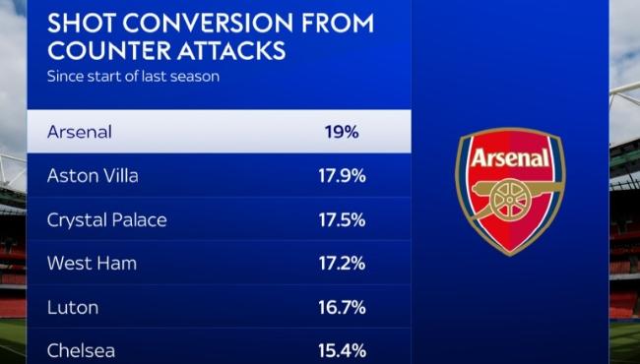The image size is (640, 364).
Task: Click the Since start of last season subtitle
Action: 133,76
